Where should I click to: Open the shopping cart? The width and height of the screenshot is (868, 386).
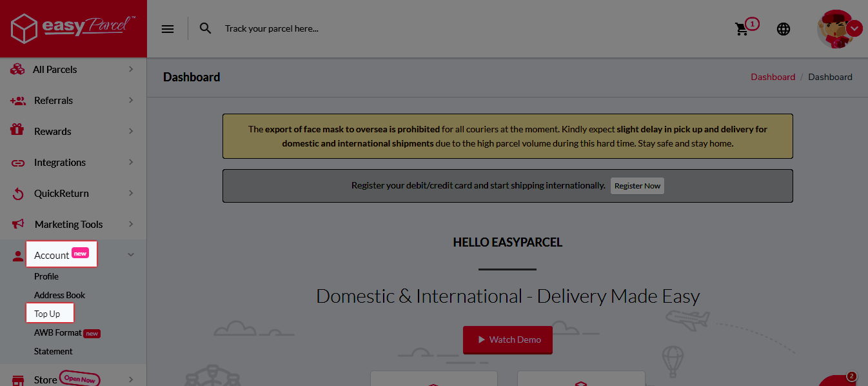tap(742, 29)
